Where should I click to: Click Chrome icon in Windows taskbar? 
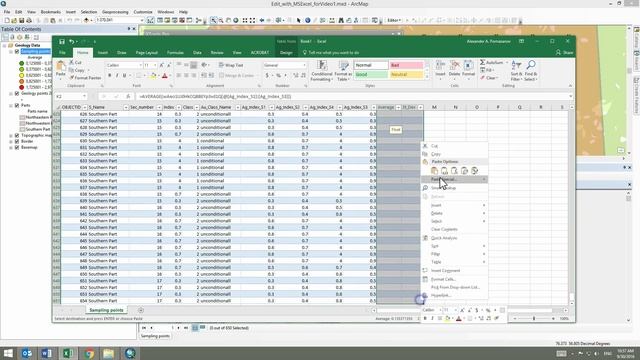pyautogui.click(x=89, y=353)
